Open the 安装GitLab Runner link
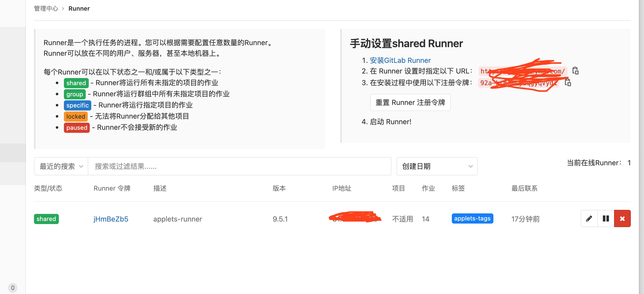This screenshot has height=294, width=644. pos(400,60)
